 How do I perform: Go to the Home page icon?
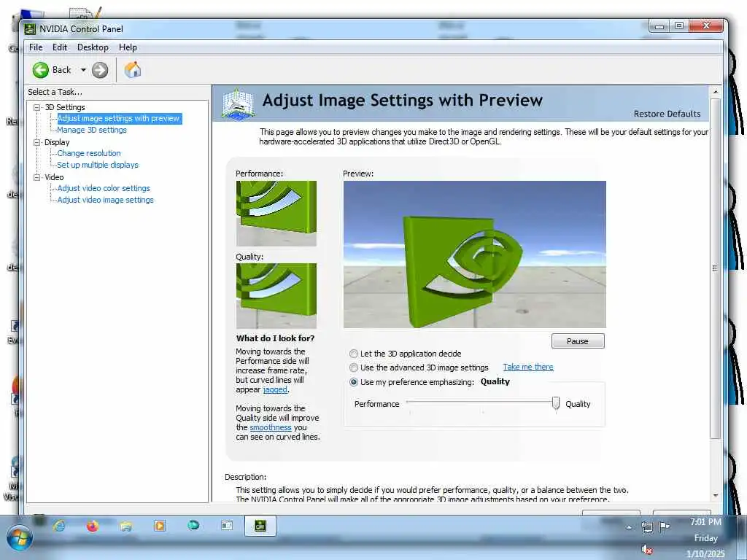tap(133, 70)
